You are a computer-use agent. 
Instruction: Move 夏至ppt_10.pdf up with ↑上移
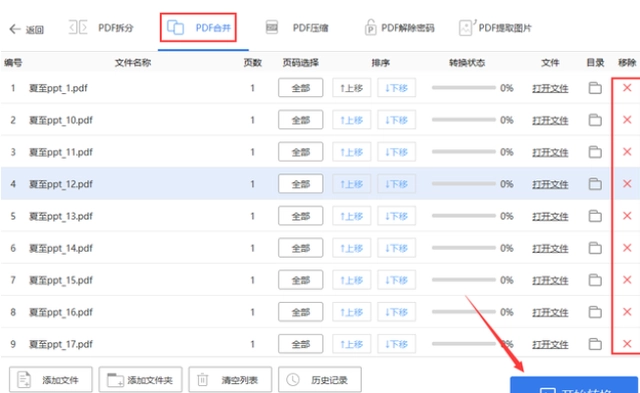[351, 120]
